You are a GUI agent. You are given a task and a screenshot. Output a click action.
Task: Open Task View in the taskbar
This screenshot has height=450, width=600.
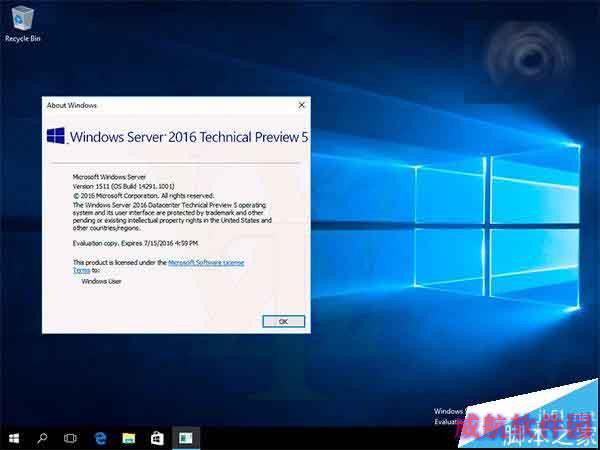point(70,438)
